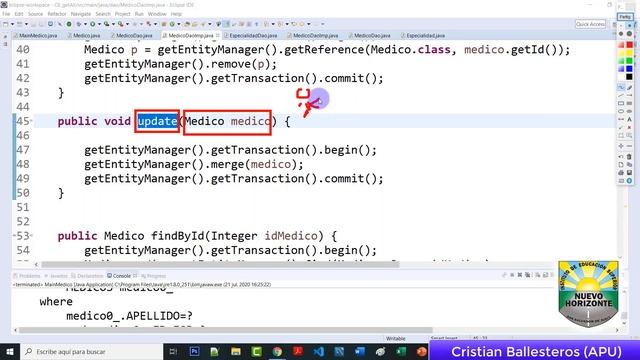Open the Window menu
The width and height of the screenshot is (640, 360).
click(x=157, y=14)
